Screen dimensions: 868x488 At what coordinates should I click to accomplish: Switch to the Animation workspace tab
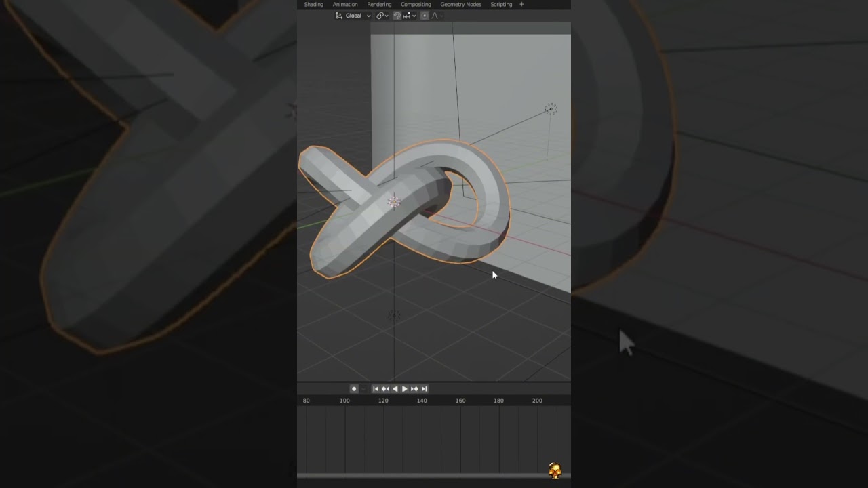pyautogui.click(x=344, y=4)
